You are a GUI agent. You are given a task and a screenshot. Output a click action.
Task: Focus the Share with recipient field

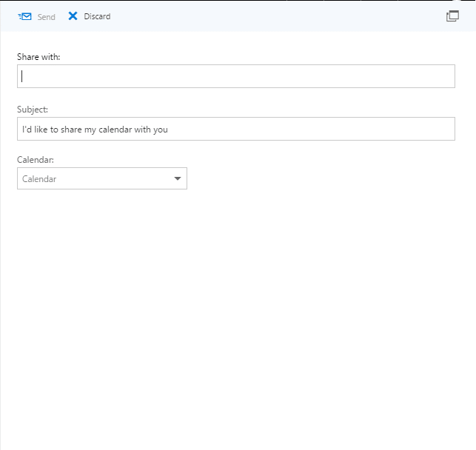[236, 76]
